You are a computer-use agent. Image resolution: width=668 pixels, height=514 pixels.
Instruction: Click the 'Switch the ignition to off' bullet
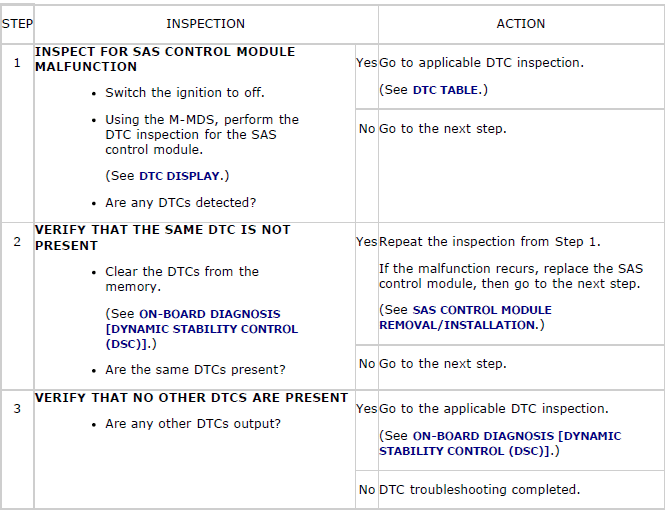(x=185, y=92)
